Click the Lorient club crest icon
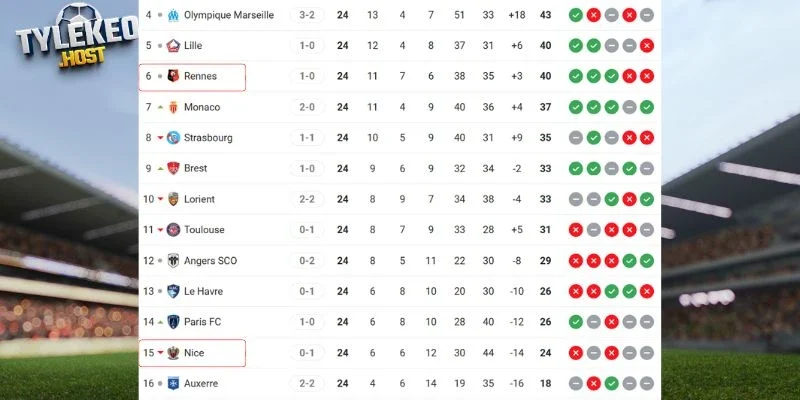800x400 pixels. [173, 199]
